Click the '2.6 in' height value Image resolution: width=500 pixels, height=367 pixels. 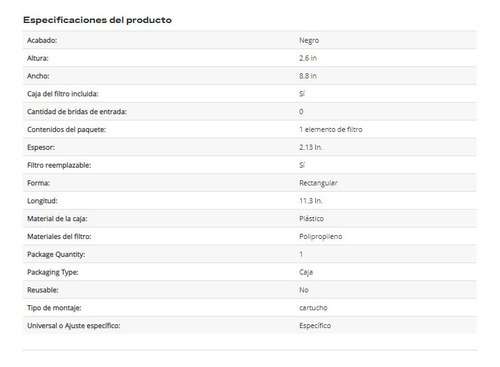pyautogui.click(x=308, y=58)
